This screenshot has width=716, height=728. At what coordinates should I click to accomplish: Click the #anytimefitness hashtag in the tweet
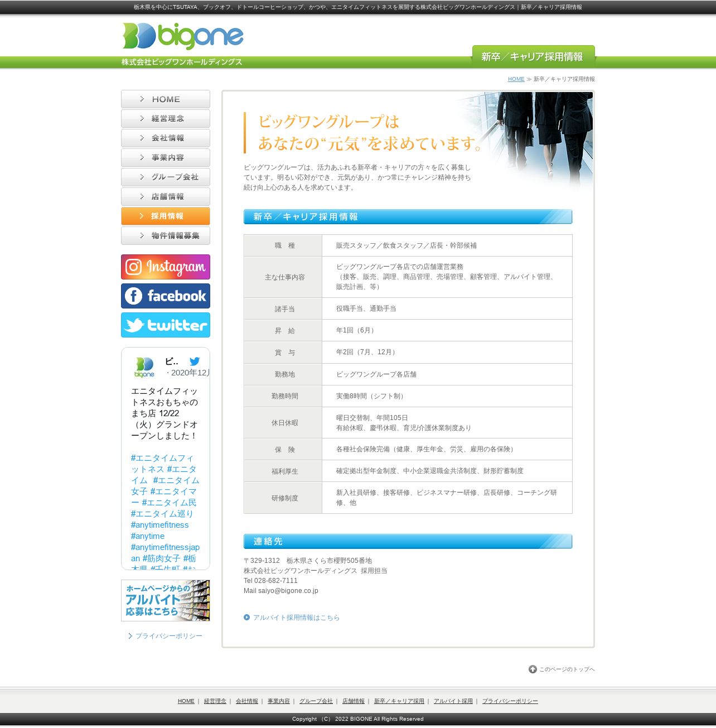coord(159,525)
